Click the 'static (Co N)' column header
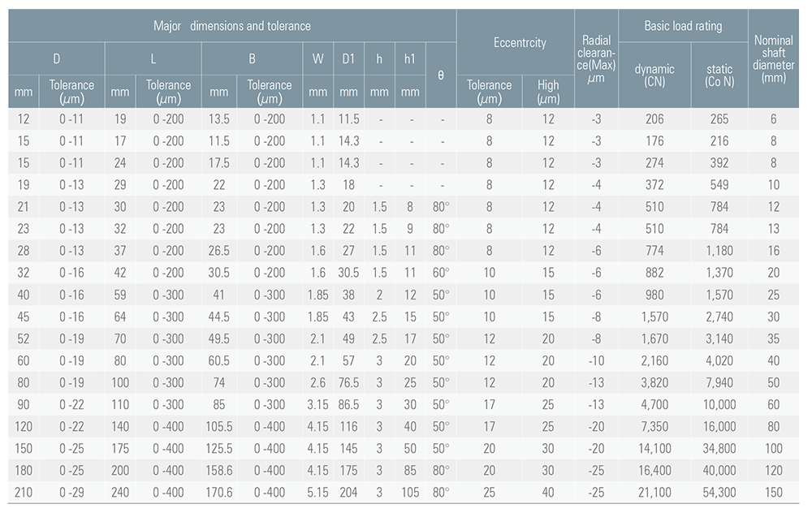The height and width of the screenshot is (517, 812). 719,75
